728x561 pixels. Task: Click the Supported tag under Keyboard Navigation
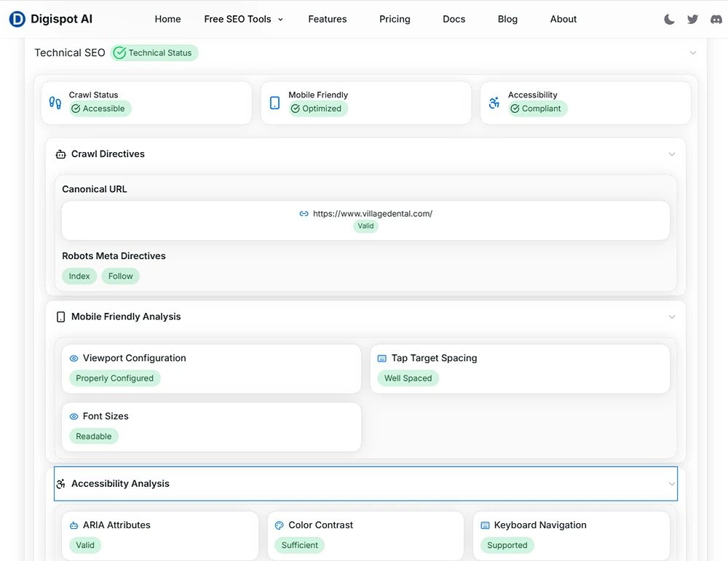tap(507, 545)
